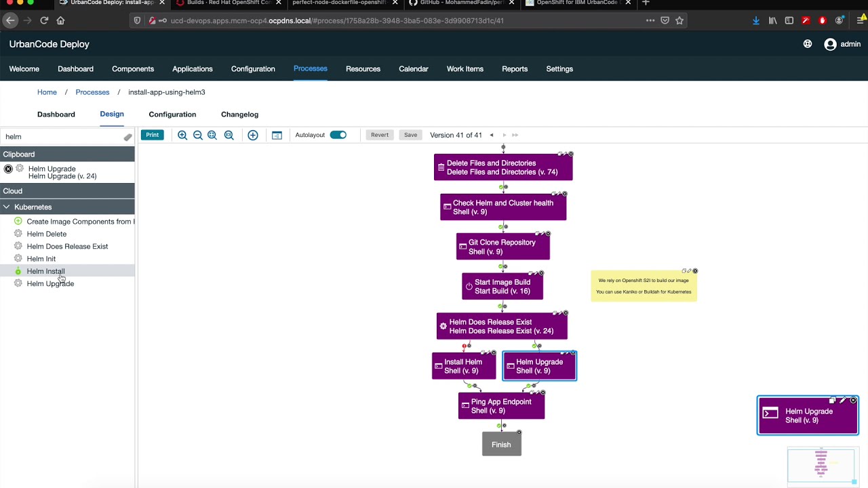Open the admin user menu
This screenshot has width=868, height=488.
tap(842, 44)
